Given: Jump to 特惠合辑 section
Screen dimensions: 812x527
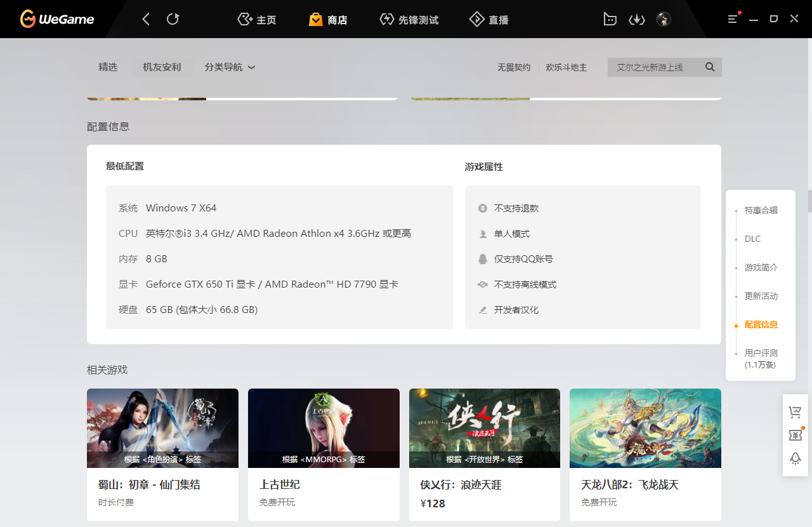Looking at the screenshot, I should pyautogui.click(x=761, y=210).
